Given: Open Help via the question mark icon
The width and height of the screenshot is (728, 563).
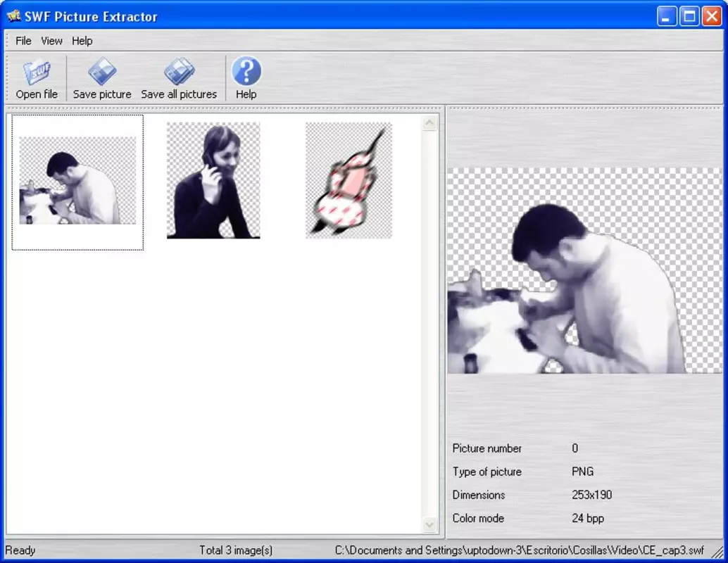Looking at the screenshot, I should 246,71.
